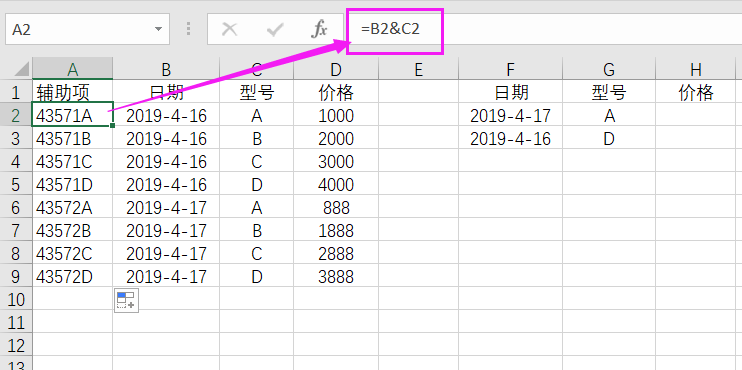This screenshot has width=742, height=370.
Task: Click cell 43571B
Action: (x=72, y=138)
